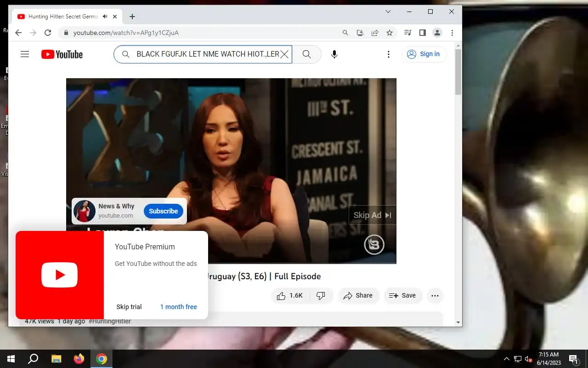Open the taskbar network icon
The image size is (588, 368).
518,359
